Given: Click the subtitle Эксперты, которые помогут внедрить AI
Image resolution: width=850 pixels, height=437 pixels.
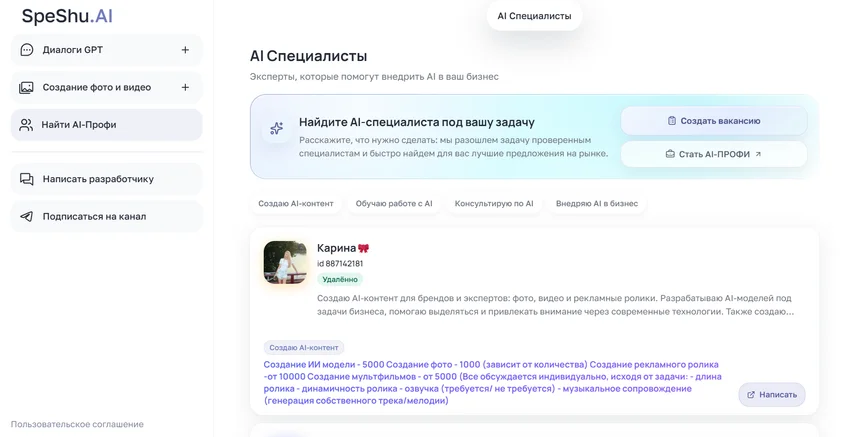Looking at the screenshot, I should tap(374, 77).
